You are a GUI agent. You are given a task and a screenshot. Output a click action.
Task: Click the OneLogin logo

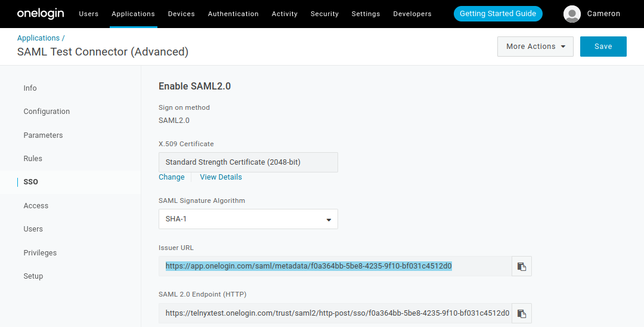(x=41, y=14)
